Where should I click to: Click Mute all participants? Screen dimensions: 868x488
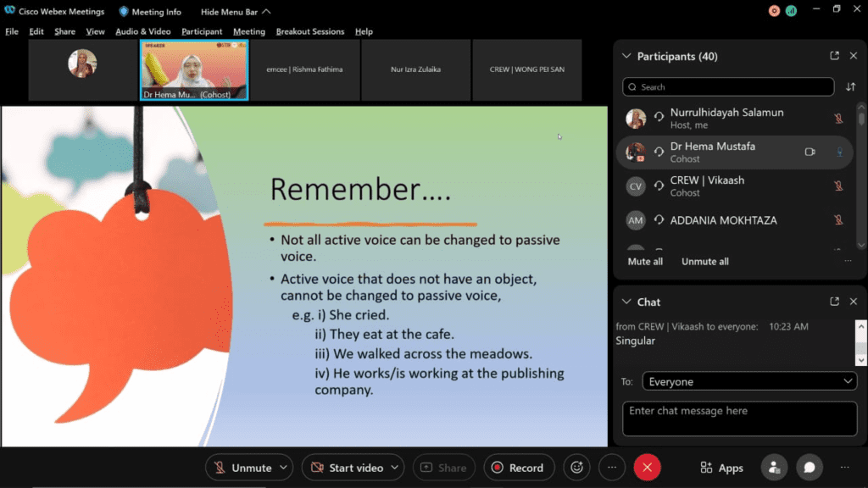(645, 261)
